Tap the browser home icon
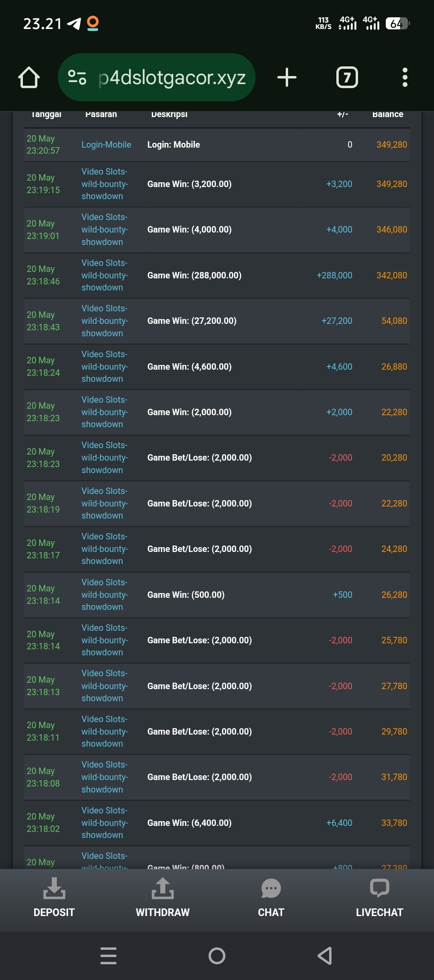The height and width of the screenshot is (980, 434). pyautogui.click(x=29, y=77)
